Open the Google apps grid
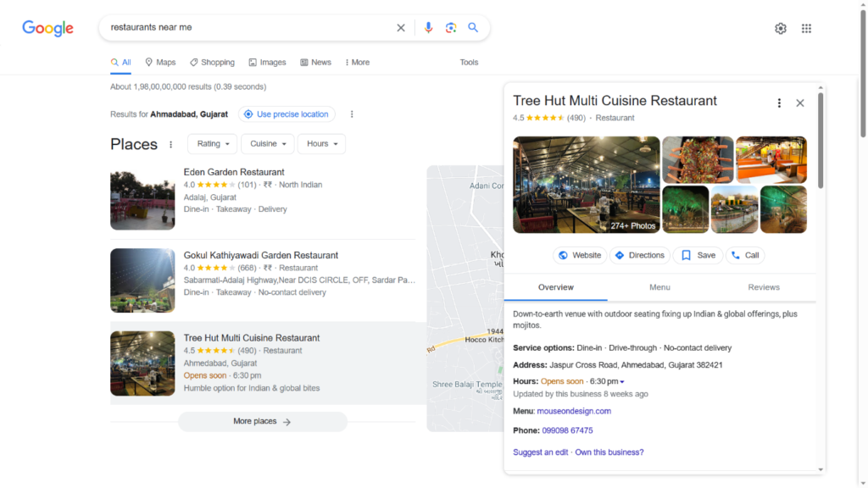This screenshot has height=488, width=868. tap(807, 28)
